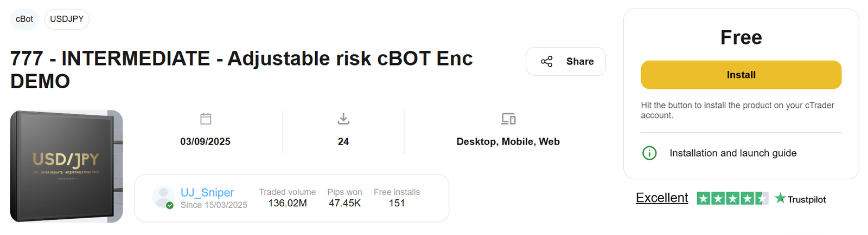Click the UJ_Sniper avatar icon
Image resolution: width=868 pixels, height=235 pixels.
(162, 197)
